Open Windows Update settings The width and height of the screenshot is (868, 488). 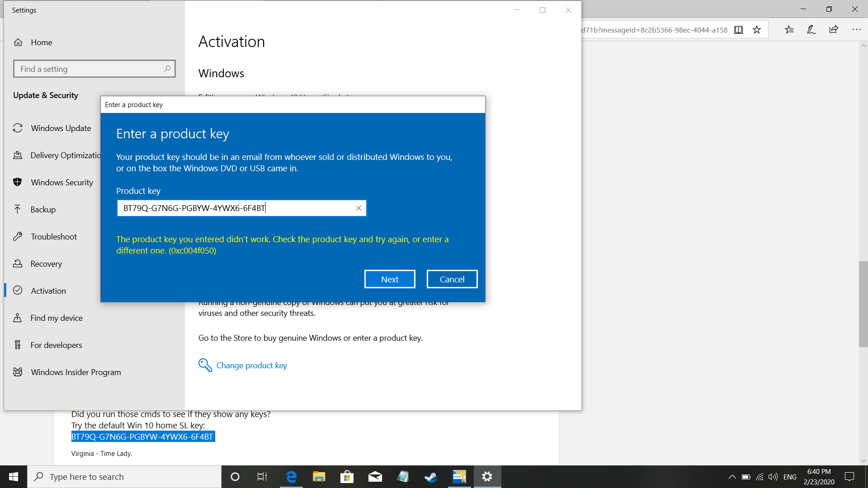[x=61, y=128]
